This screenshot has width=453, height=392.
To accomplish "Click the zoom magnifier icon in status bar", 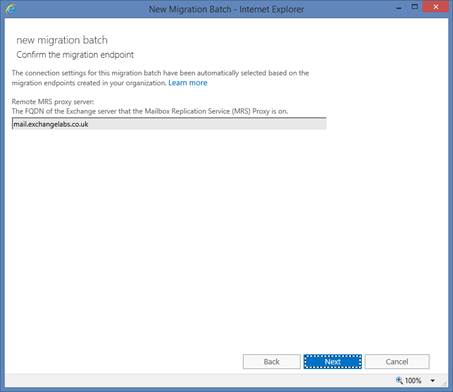I will click(x=399, y=380).
